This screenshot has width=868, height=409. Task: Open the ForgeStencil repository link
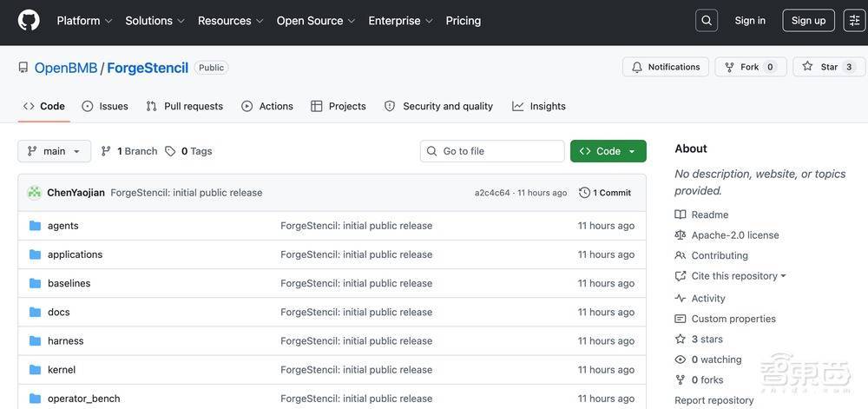point(148,68)
